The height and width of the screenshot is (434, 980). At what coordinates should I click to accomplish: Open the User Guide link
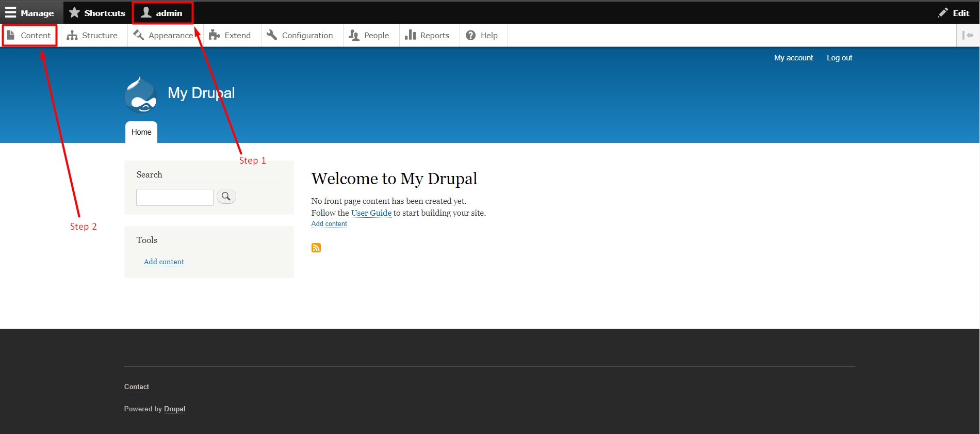tap(371, 213)
